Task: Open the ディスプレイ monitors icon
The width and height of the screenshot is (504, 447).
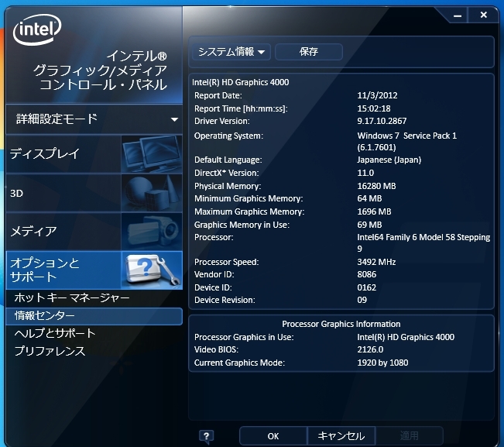Action: pos(152,153)
